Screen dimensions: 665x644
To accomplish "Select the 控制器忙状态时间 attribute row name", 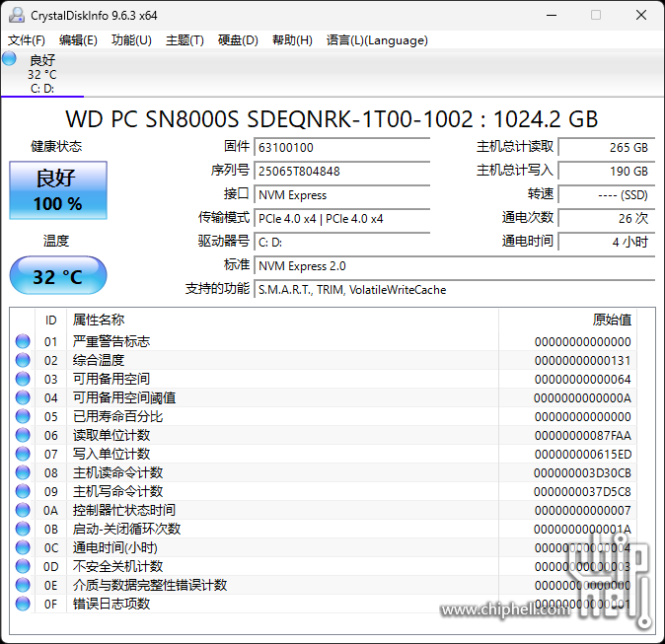I will point(124,510).
